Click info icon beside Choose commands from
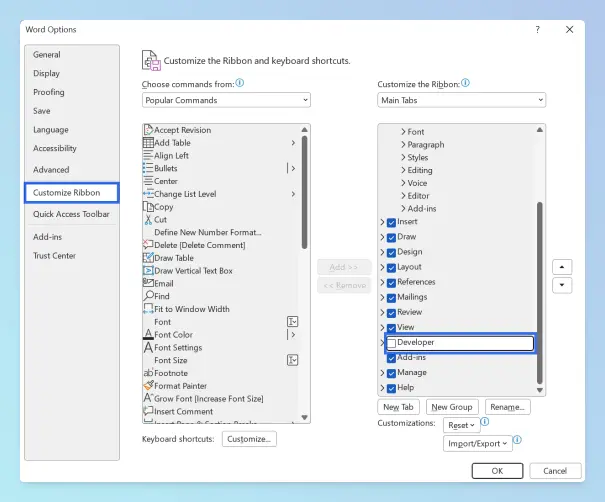Image resolution: width=605 pixels, height=502 pixels. tap(240, 83)
